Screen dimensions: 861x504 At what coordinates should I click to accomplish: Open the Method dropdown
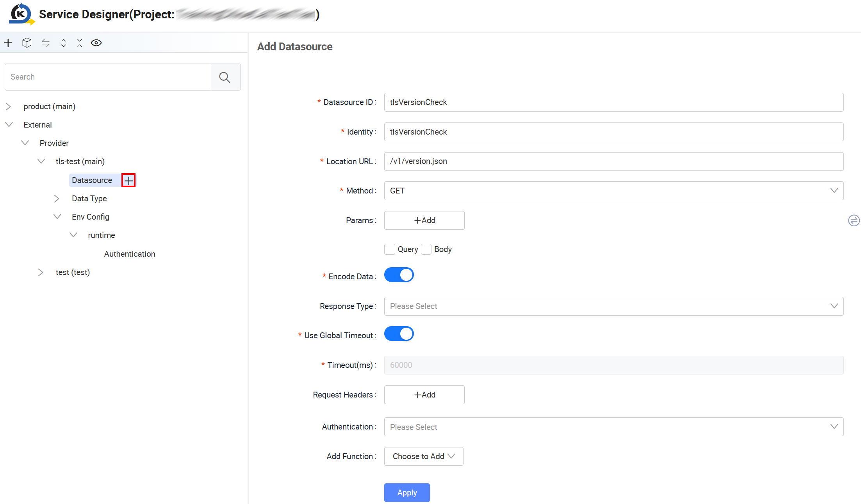point(614,191)
